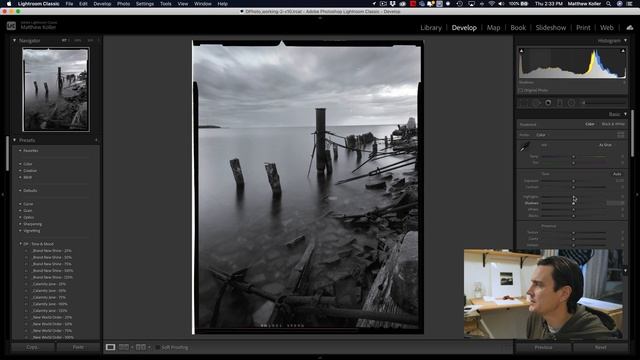
Task: Click the Navigator preview thumbnail
Action: 56,89
